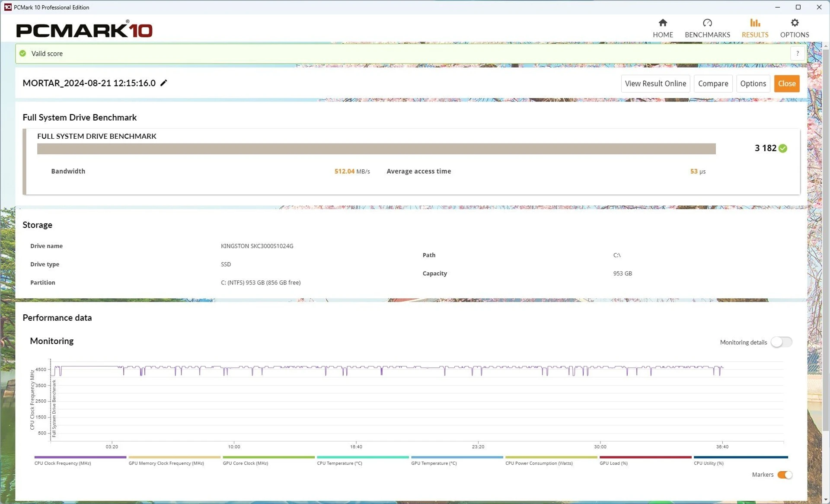Toggle GPU Temperature (°C) legend
The height and width of the screenshot is (504, 830).
coord(457,460)
